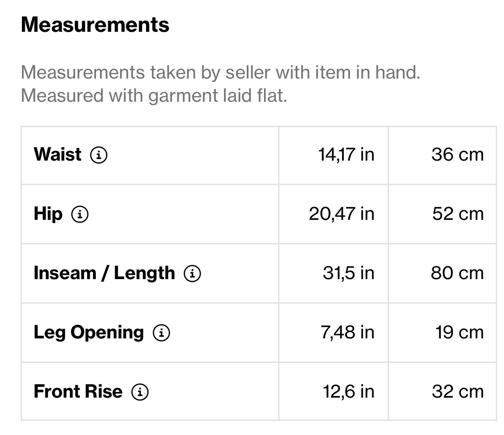This screenshot has width=504, height=435.
Task: Select the Hip row label
Action: tap(48, 214)
